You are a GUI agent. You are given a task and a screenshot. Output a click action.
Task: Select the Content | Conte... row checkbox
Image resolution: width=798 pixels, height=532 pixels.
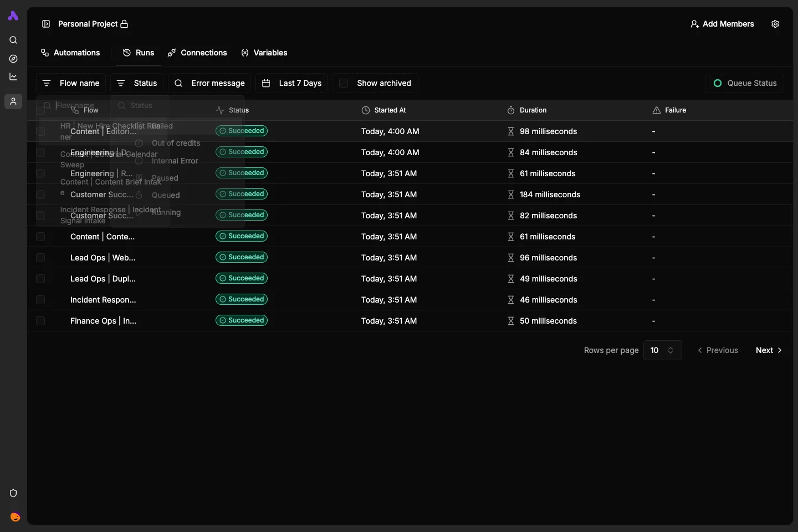40,237
